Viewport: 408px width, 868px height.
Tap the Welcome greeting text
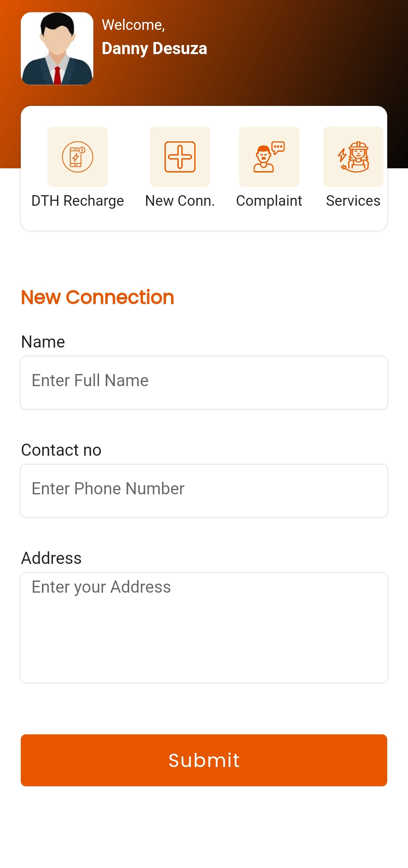pos(133,25)
